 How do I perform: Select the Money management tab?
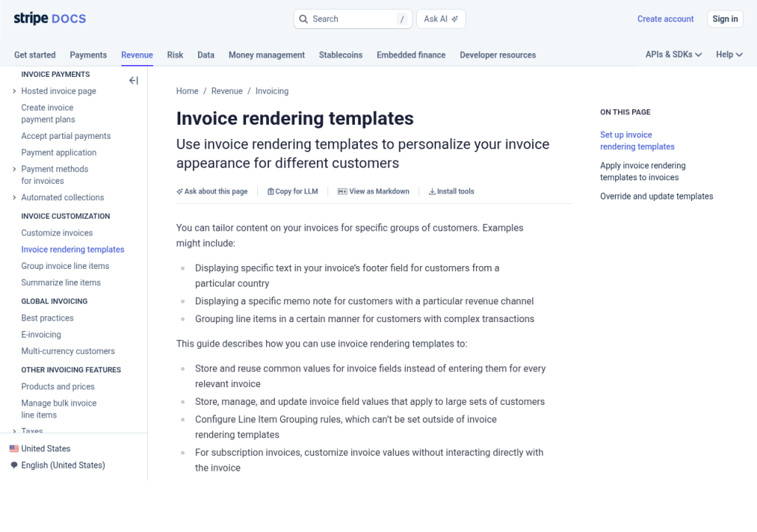pos(266,55)
